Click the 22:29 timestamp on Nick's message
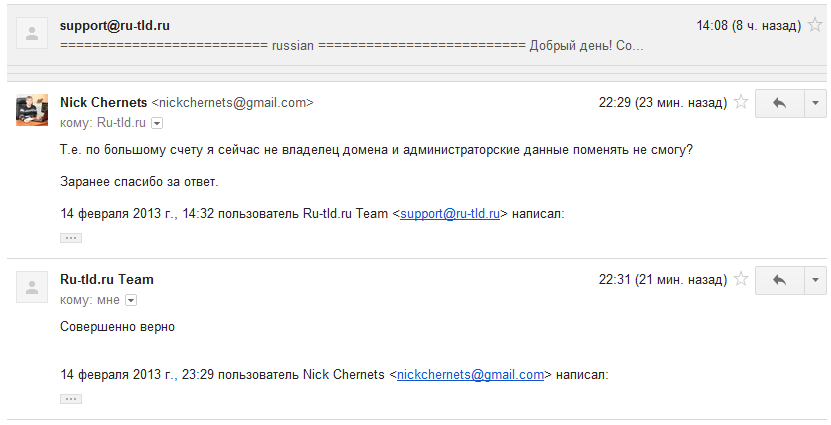This screenshot has height=425, width=831. (615, 102)
